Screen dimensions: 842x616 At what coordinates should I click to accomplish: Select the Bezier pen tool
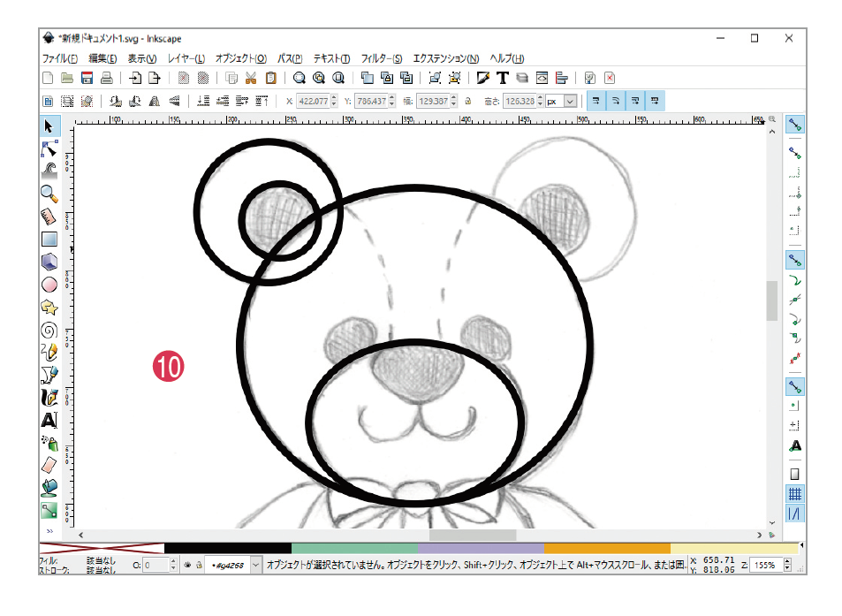click(x=49, y=375)
